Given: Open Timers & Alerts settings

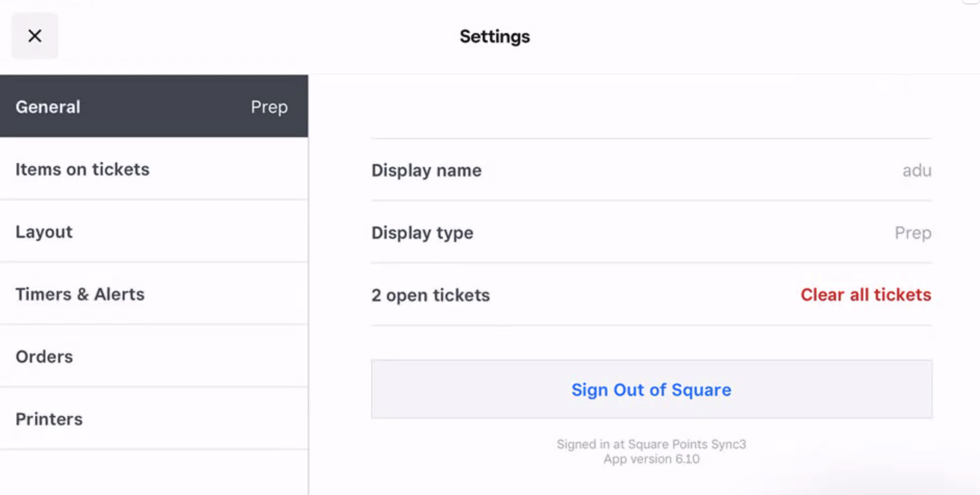Looking at the screenshot, I should [x=80, y=294].
